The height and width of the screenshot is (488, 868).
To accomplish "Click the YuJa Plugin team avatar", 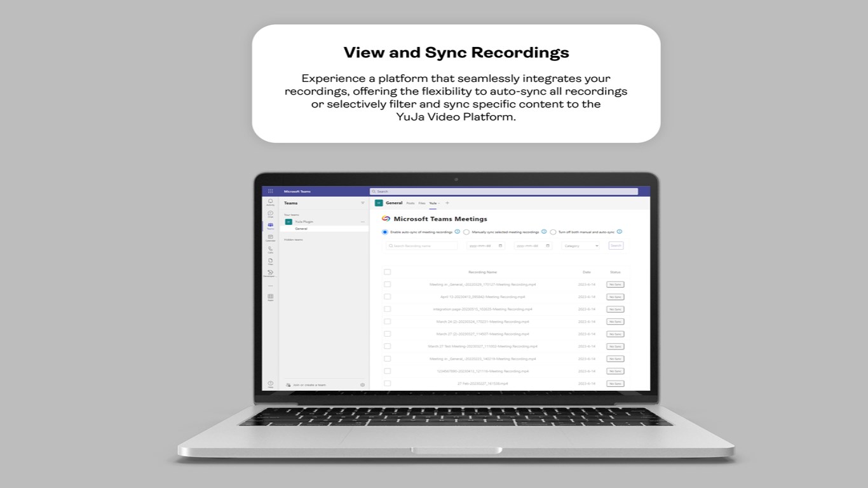I will [288, 222].
